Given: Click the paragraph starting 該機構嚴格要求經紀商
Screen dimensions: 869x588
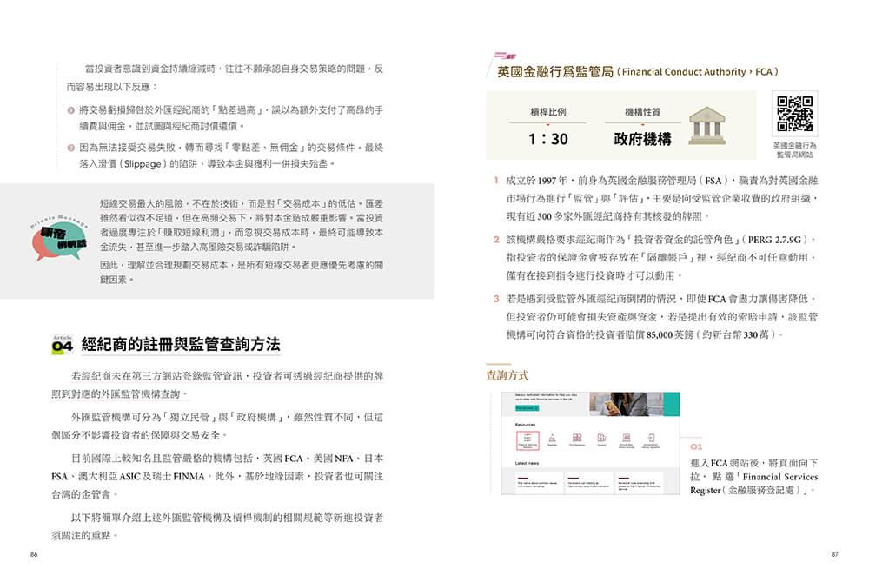Looking at the screenshot, I should 661,257.
